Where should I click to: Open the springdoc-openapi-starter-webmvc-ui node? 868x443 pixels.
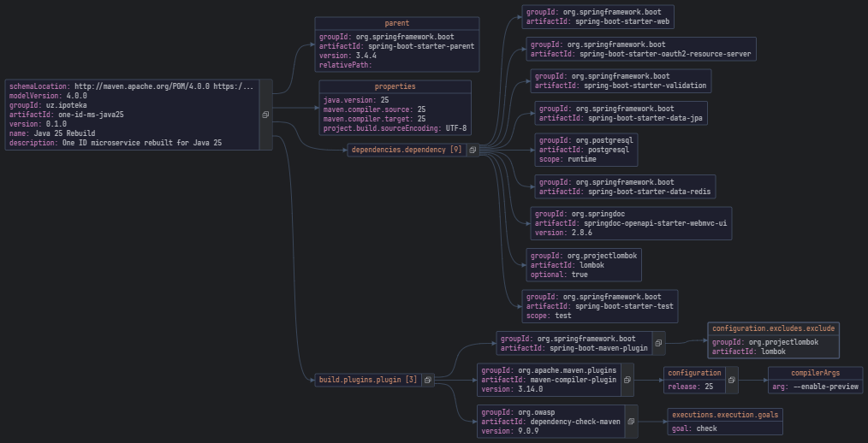pos(631,222)
